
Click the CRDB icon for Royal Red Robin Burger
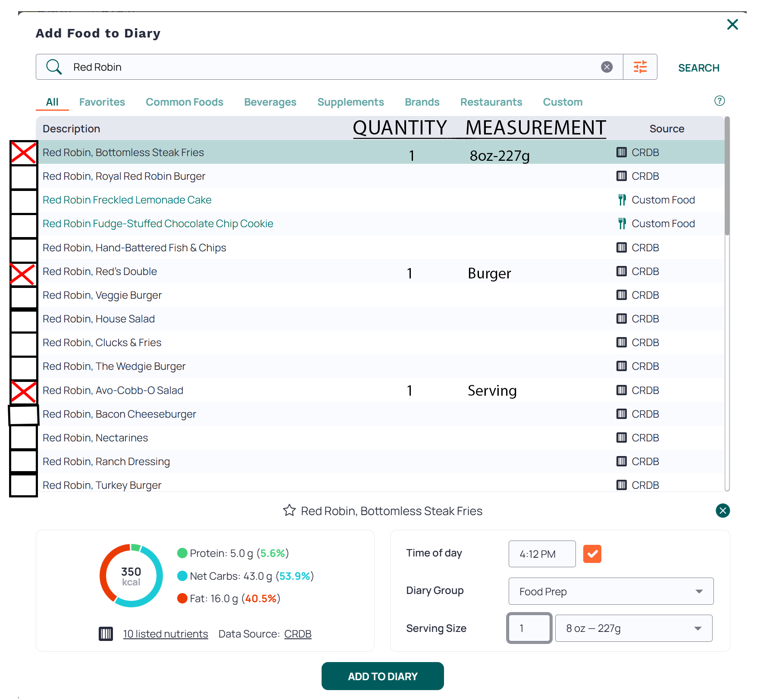pyautogui.click(x=621, y=176)
